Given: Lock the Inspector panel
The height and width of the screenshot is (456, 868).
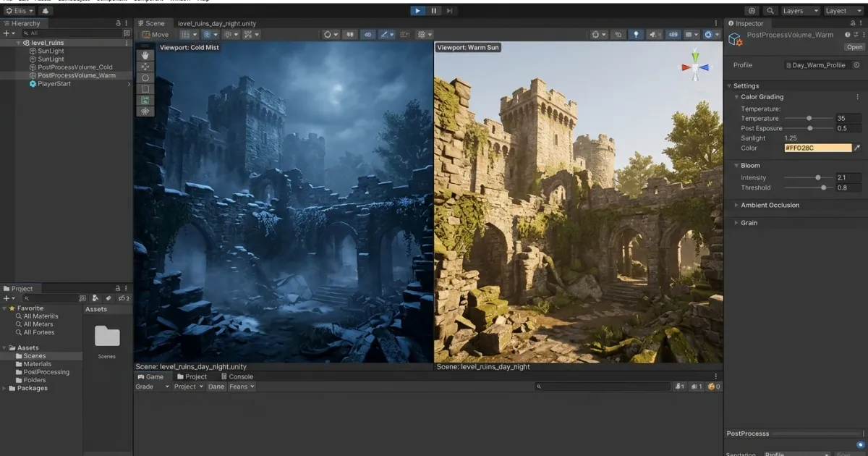Looking at the screenshot, I should [x=851, y=24].
